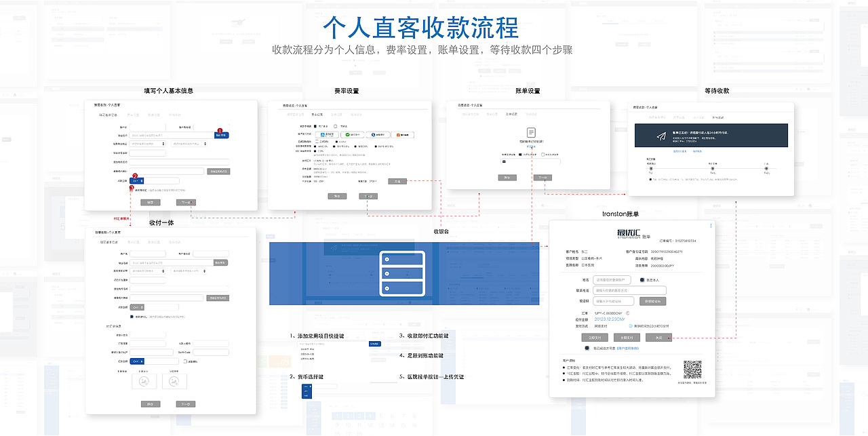Click the bill placeholder icon in the 账单设置 panel
868x436 pixels.
pos(532,133)
